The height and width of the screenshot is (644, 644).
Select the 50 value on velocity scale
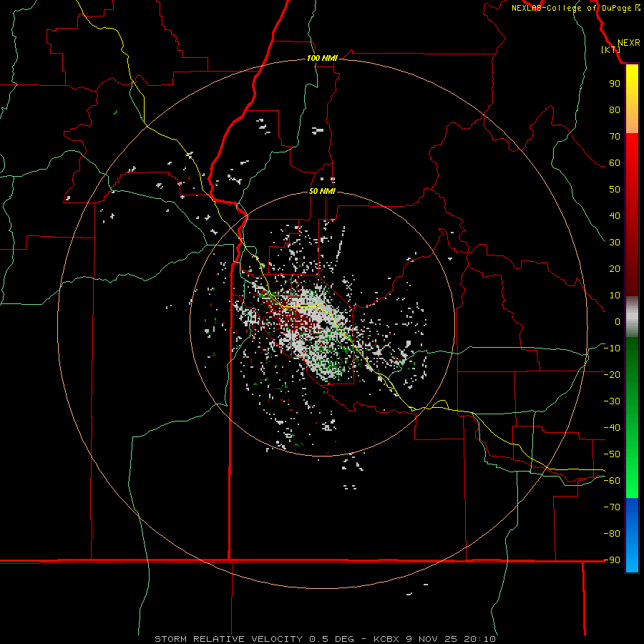coord(615,190)
